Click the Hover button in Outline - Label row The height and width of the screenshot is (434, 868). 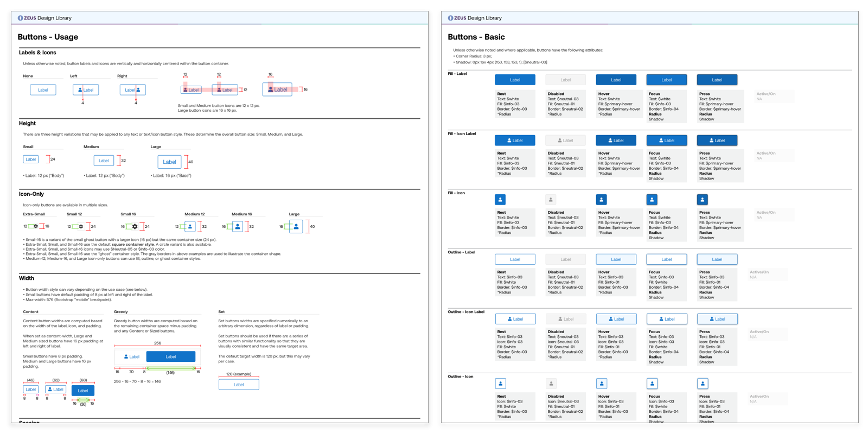(616, 259)
